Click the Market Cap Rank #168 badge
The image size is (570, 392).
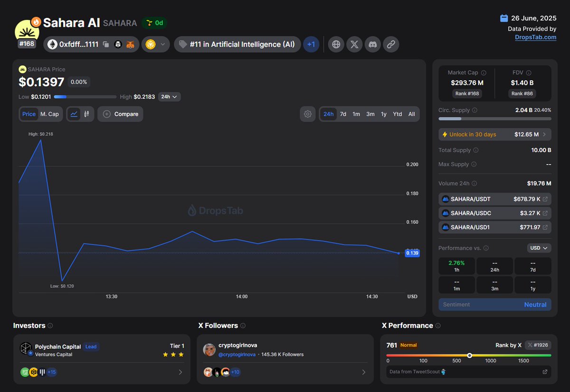click(x=467, y=94)
